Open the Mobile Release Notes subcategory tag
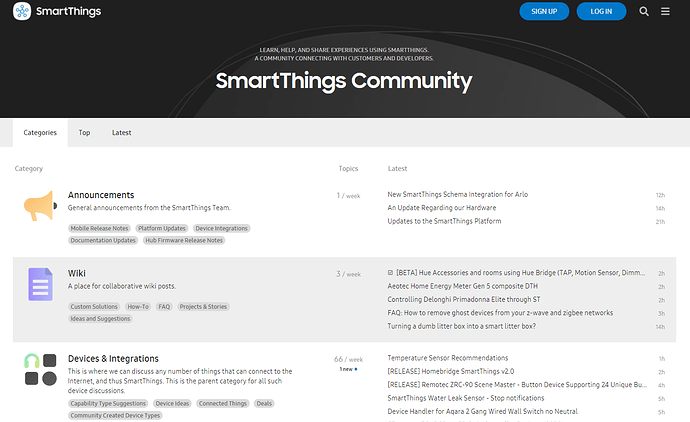This screenshot has width=690, height=422. click(99, 228)
